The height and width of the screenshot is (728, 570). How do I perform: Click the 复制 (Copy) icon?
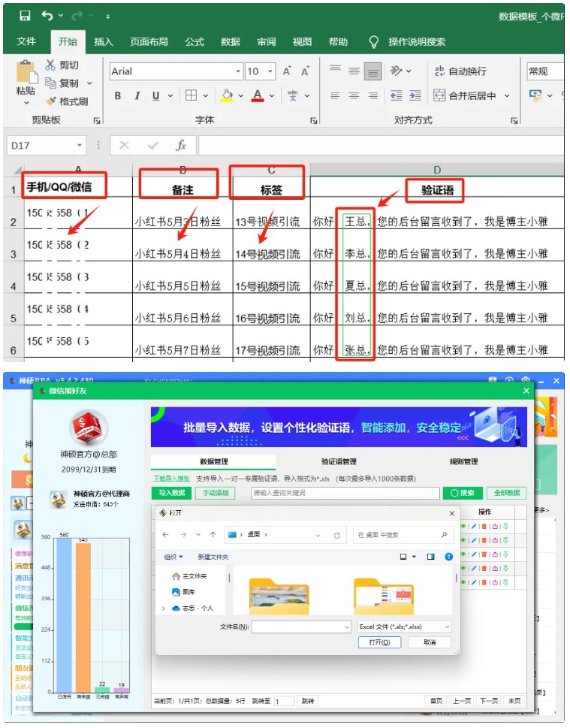pyautogui.click(x=50, y=83)
